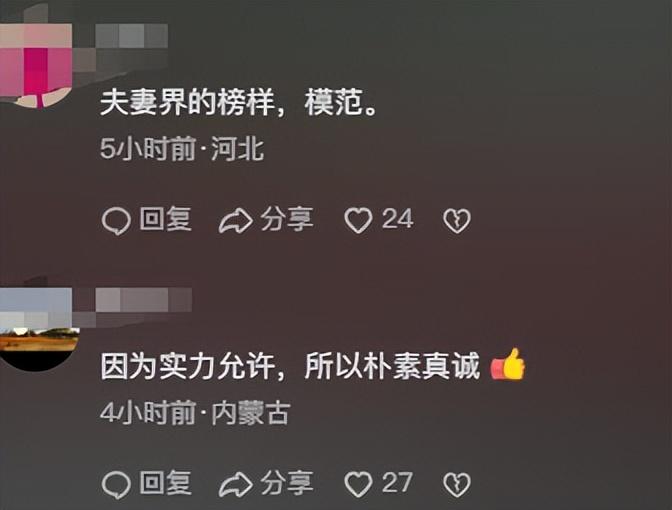This screenshot has height=510, width=672.
Task: Click the share arrow under Inner Mongolia comment
Action: pos(235,485)
